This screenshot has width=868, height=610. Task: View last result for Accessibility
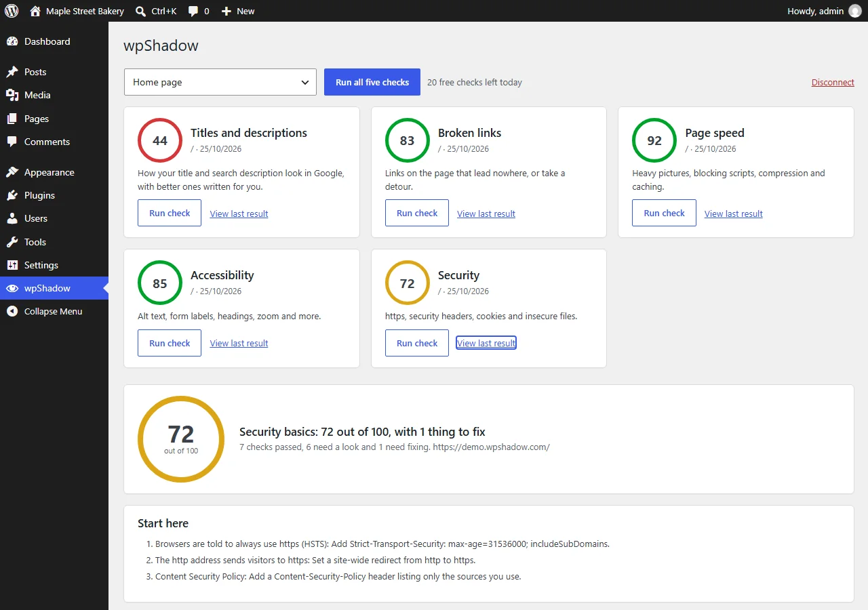(x=239, y=343)
